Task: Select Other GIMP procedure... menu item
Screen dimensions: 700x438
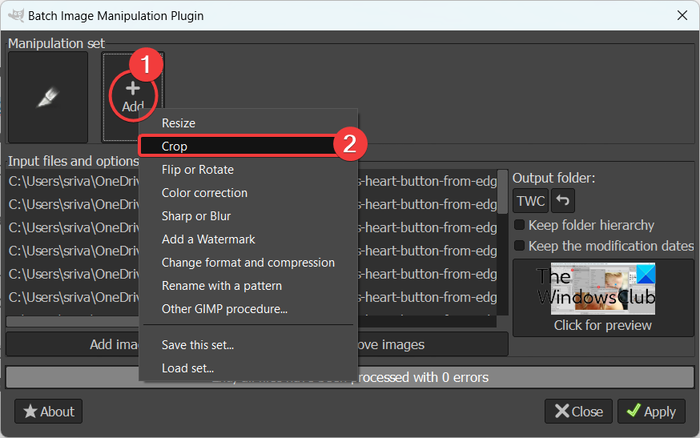Action: [x=224, y=309]
